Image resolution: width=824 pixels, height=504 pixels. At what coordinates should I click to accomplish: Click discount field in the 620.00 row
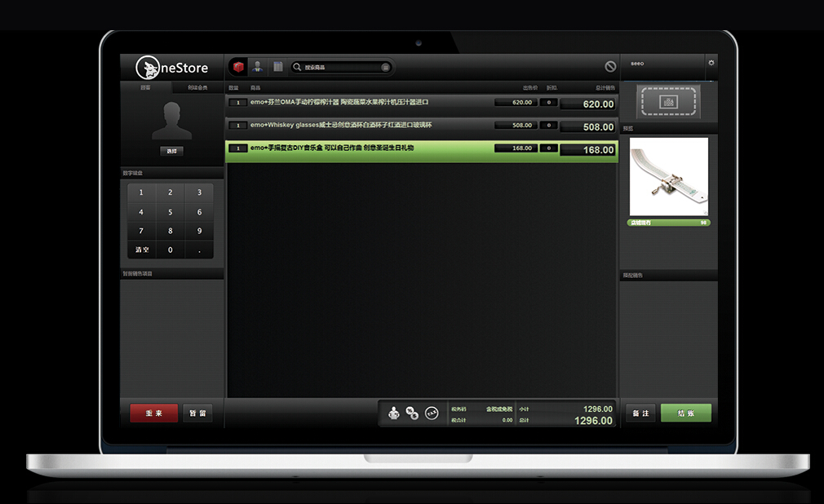tap(548, 103)
